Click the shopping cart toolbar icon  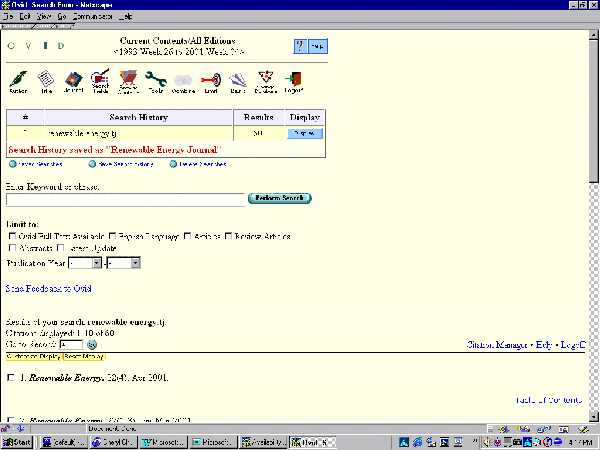click(128, 82)
